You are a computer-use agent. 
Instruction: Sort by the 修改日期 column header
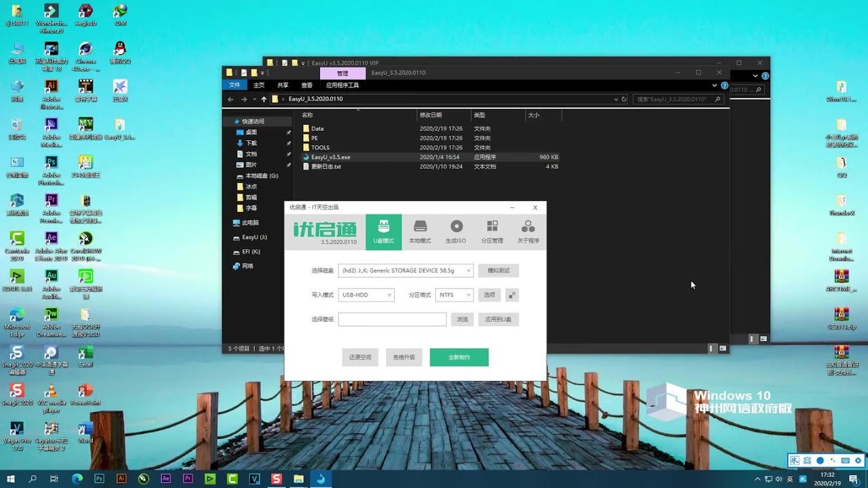(444, 115)
